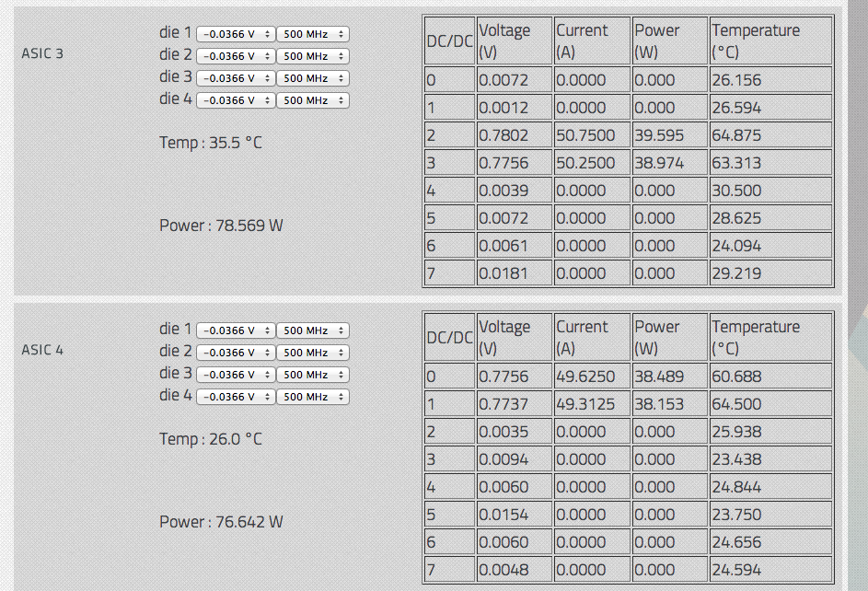
Task: Click current cell 50.2500 in ASIC 3
Action: 593,163
